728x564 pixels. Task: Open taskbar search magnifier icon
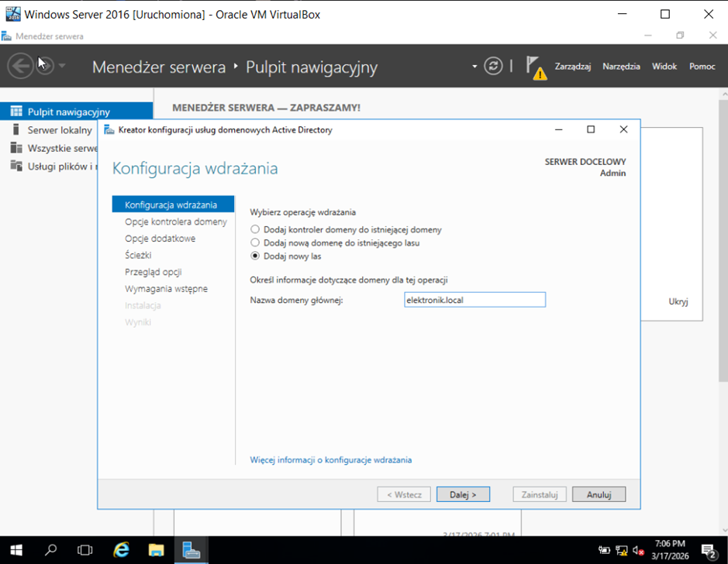pyautogui.click(x=51, y=550)
